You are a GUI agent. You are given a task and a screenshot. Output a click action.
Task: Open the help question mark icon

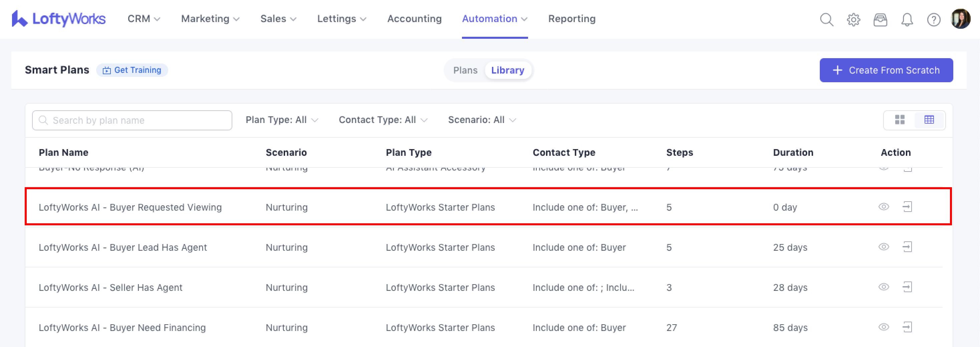coord(934,19)
